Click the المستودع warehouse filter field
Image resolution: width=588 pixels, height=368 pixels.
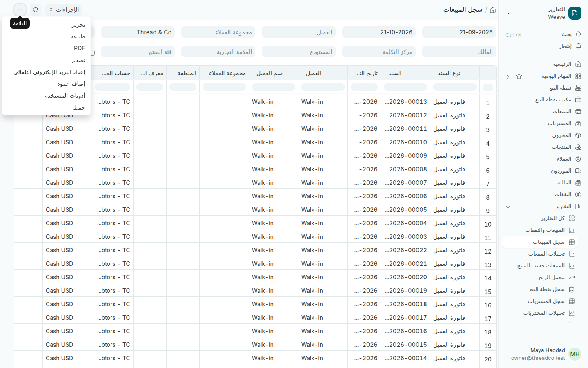pyautogui.click(x=298, y=52)
